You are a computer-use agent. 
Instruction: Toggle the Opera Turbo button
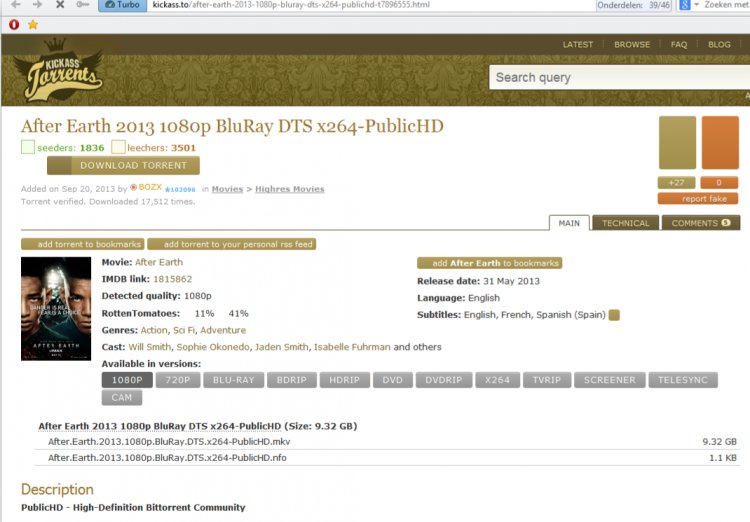point(122,5)
